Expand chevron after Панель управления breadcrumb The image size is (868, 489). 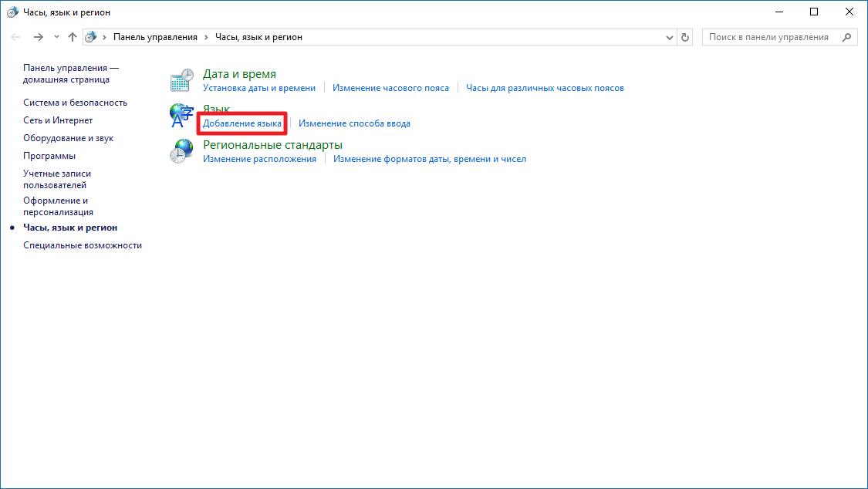pos(206,37)
